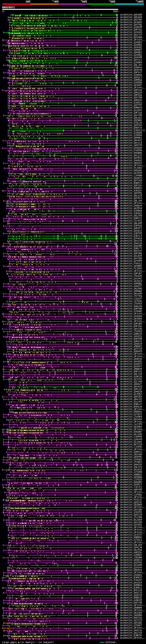Select label UniRef100_Q09083
146x644 pixels.
click(x=131, y=32)
